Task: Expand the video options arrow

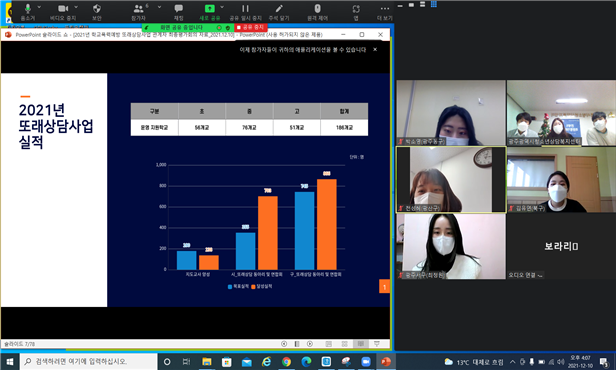Action: click(76, 7)
